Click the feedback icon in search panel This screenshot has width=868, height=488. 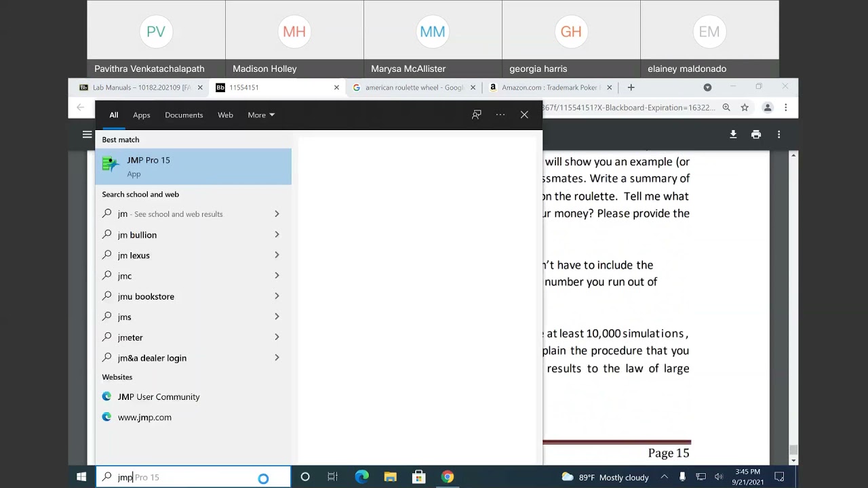tap(477, 115)
